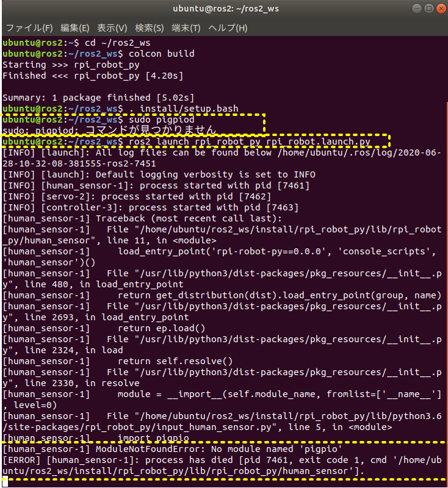Close the terminal window
448x488 pixels.
(x=441, y=9)
